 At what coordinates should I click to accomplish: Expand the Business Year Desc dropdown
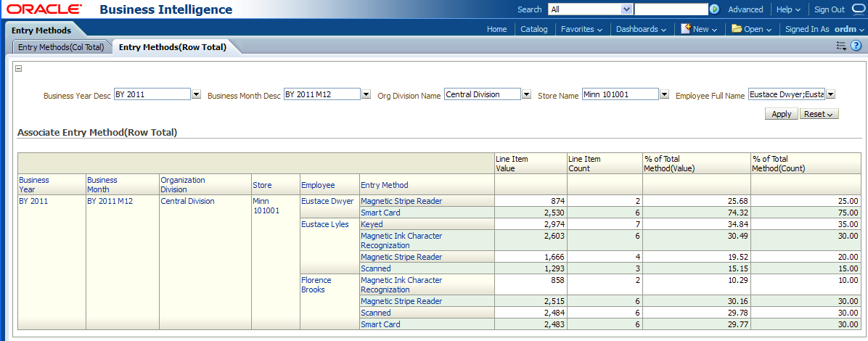point(196,94)
